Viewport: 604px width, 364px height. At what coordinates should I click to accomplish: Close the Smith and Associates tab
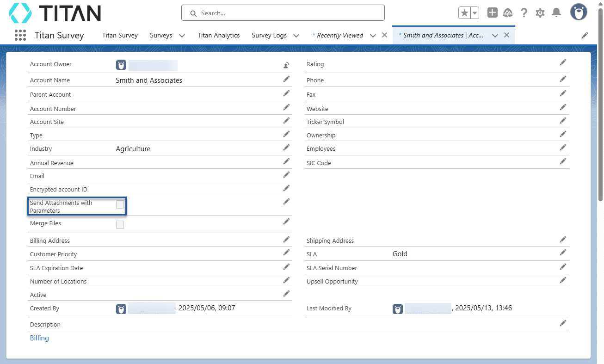[506, 35]
